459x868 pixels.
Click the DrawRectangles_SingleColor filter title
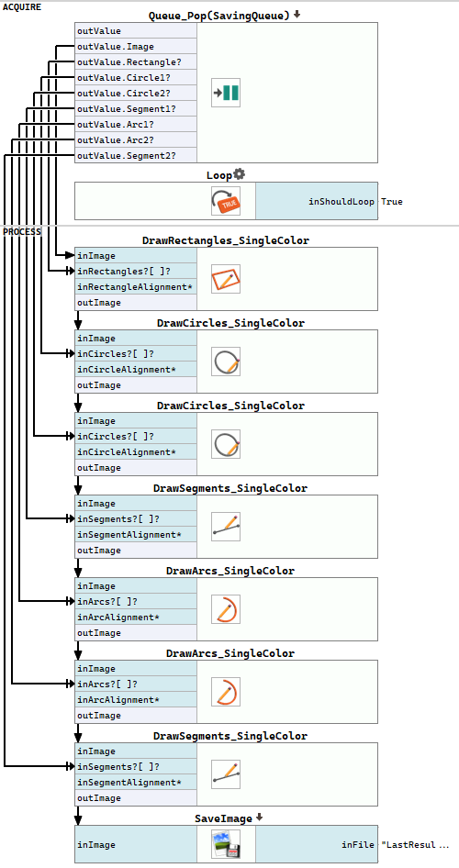pos(226,240)
